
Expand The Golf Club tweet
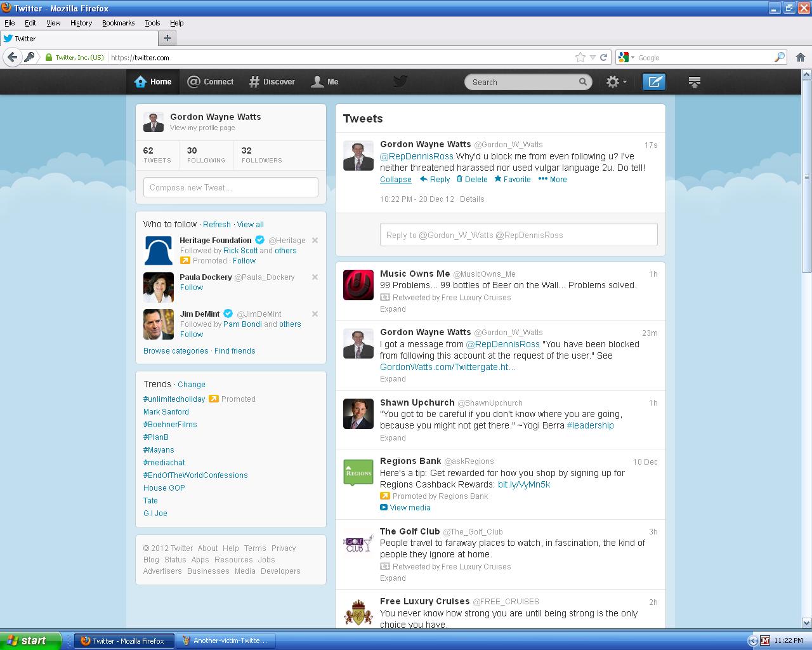click(x=393, y=578)
